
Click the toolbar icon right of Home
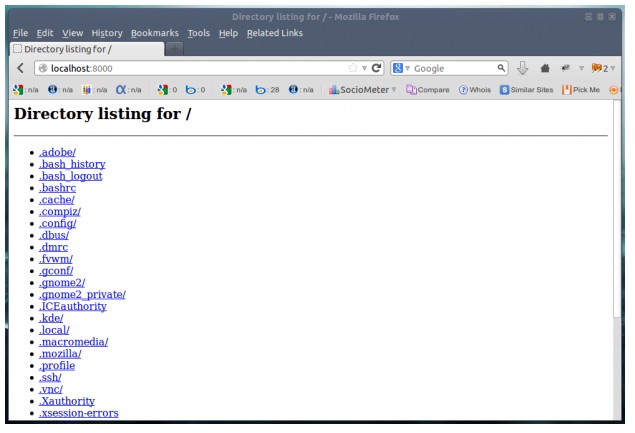(x=565, y=68)
